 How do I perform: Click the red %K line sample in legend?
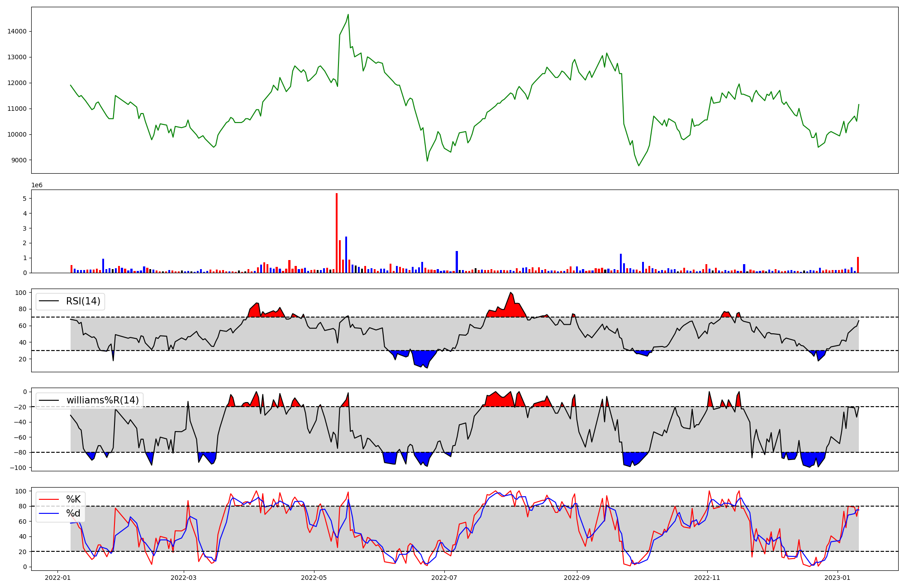[x=49, y=499]
